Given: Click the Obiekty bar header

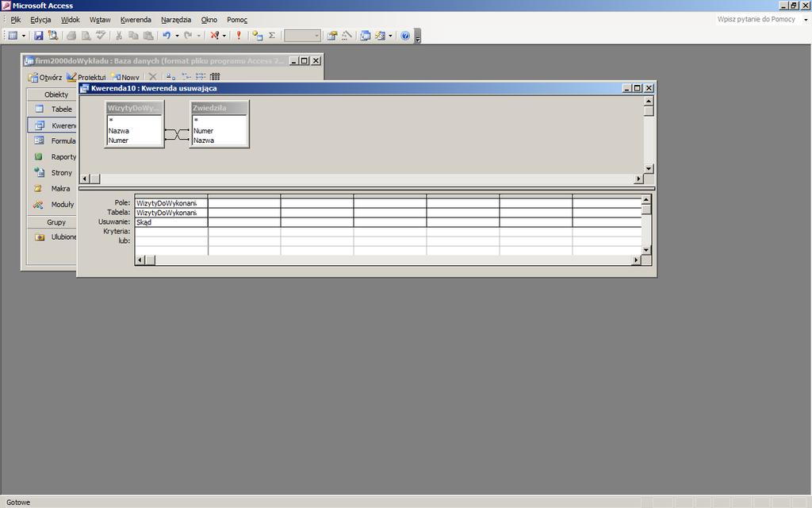Looking at the screenshot, I should coord(52,94).
